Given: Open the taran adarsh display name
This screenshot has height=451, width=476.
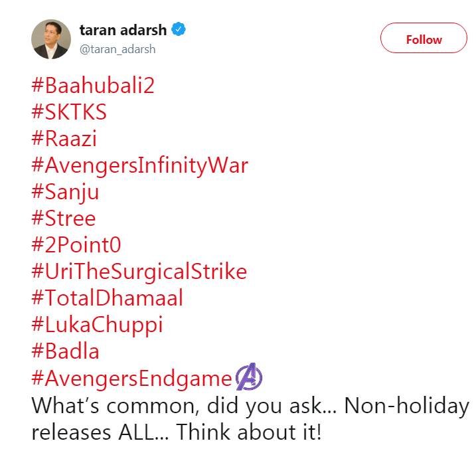Looking at the screenshot, I should pyautogui.click(x=123, y=30).
